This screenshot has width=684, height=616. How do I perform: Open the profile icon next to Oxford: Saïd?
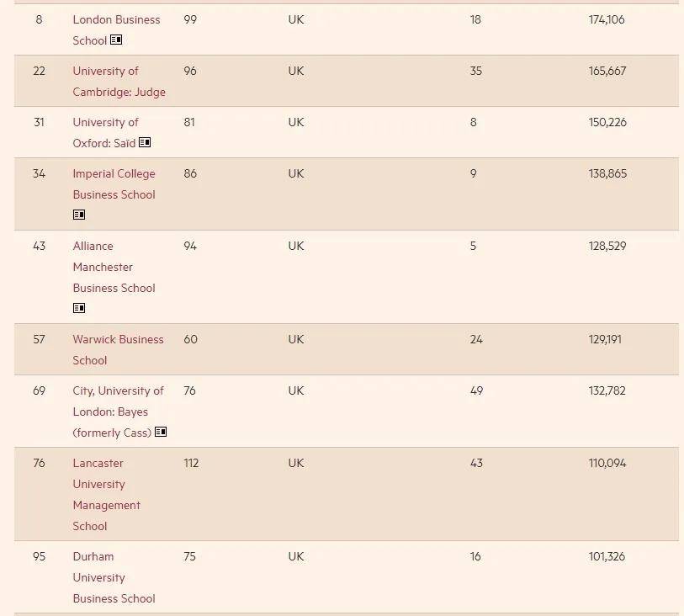coord(145,143)
